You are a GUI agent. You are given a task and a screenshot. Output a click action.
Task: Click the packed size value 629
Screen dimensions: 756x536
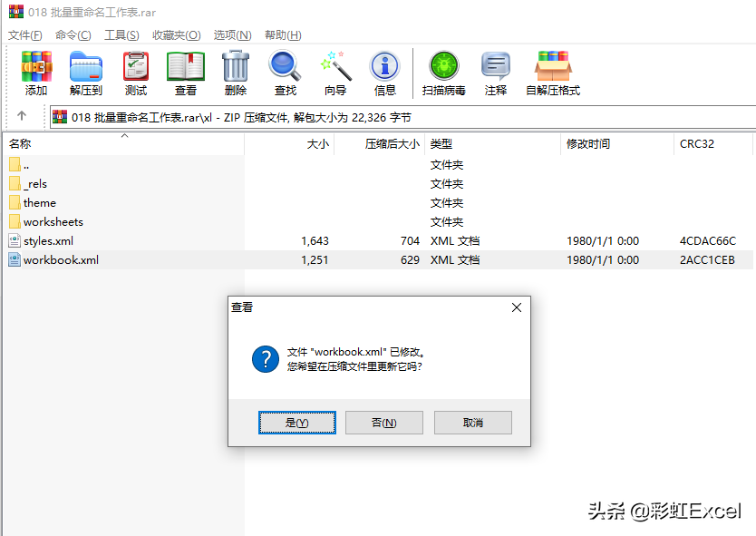[411, 260]
